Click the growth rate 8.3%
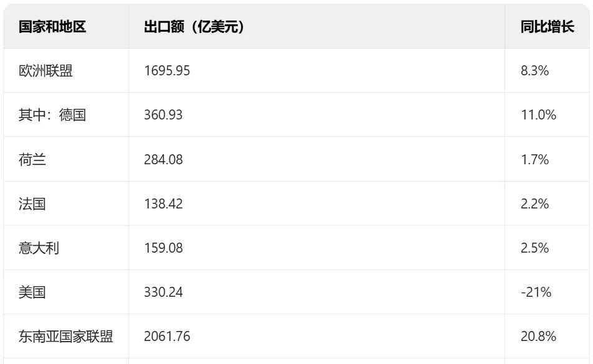593x364 pixels. coord(534,70)
